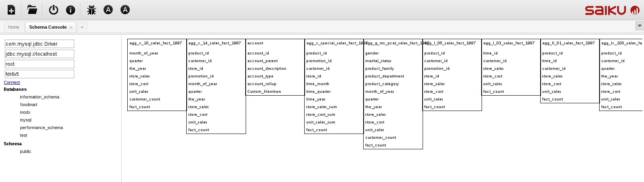Click Custom_Members column

pos(264,92)
